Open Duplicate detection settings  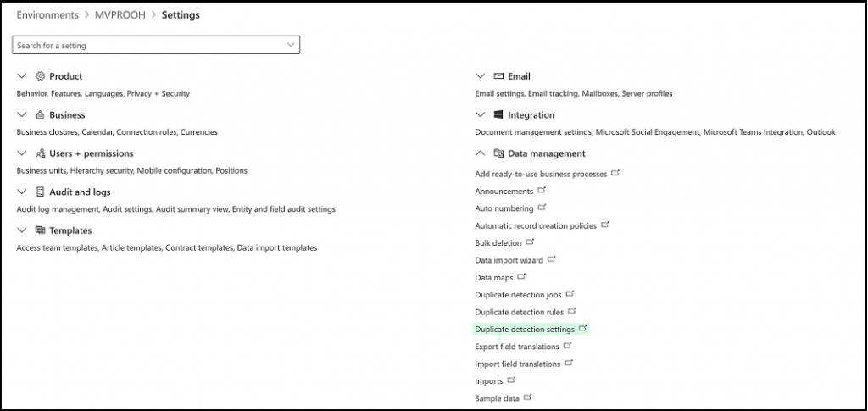(x=525, y=329)
